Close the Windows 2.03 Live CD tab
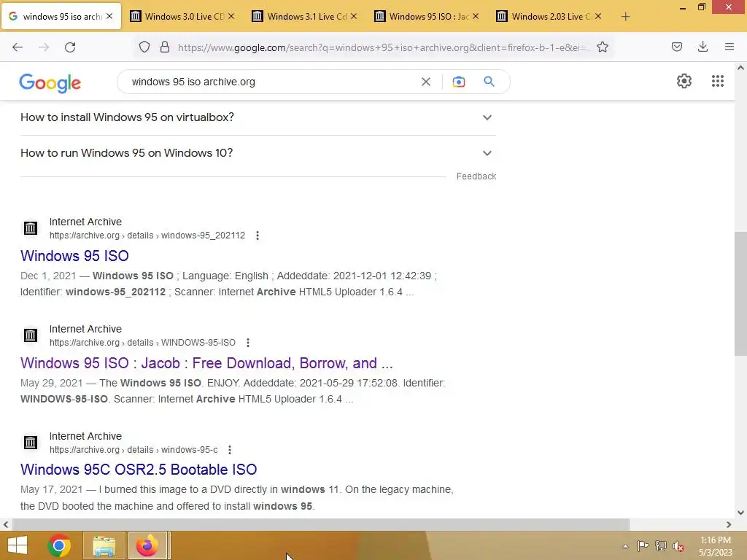The height and width of the screenshot is (560, 747). (x=598, y=16)
